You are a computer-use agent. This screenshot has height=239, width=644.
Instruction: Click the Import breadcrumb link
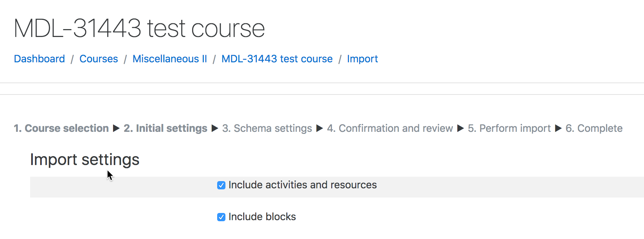(x=362, y=59)
